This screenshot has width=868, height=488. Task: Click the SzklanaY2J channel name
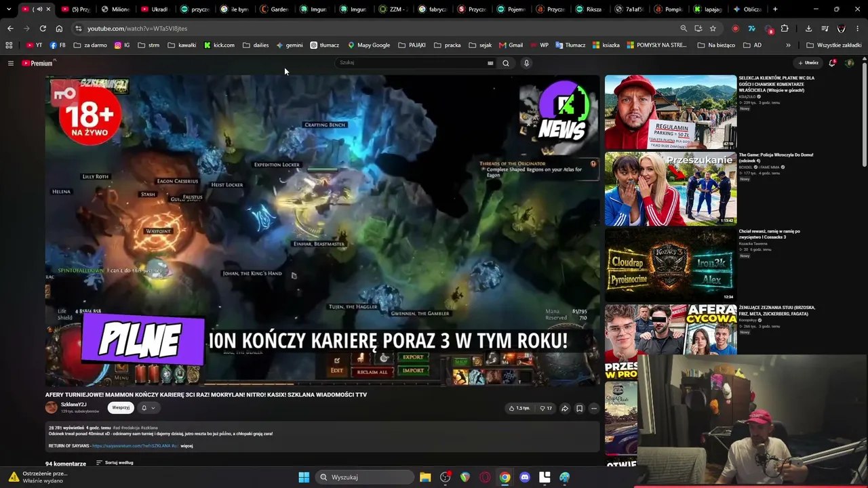coord(74,405)
